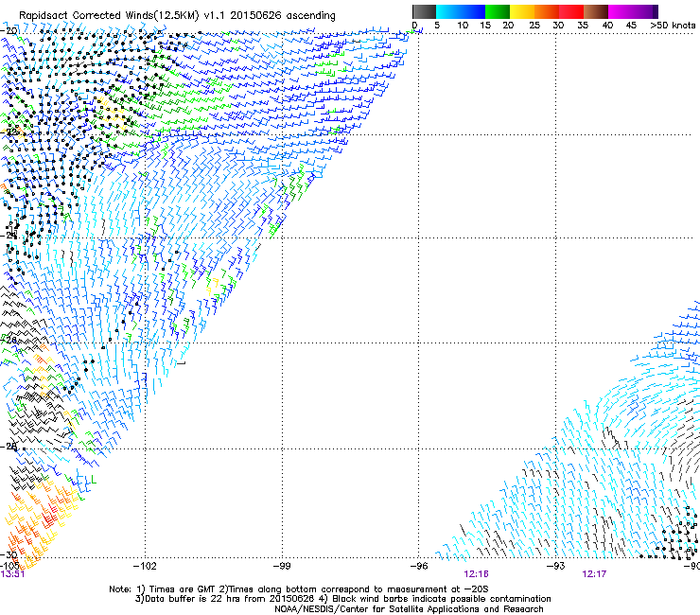Click the '25' legend scale label
Screen dimensions: 700x615
(534, 26)
